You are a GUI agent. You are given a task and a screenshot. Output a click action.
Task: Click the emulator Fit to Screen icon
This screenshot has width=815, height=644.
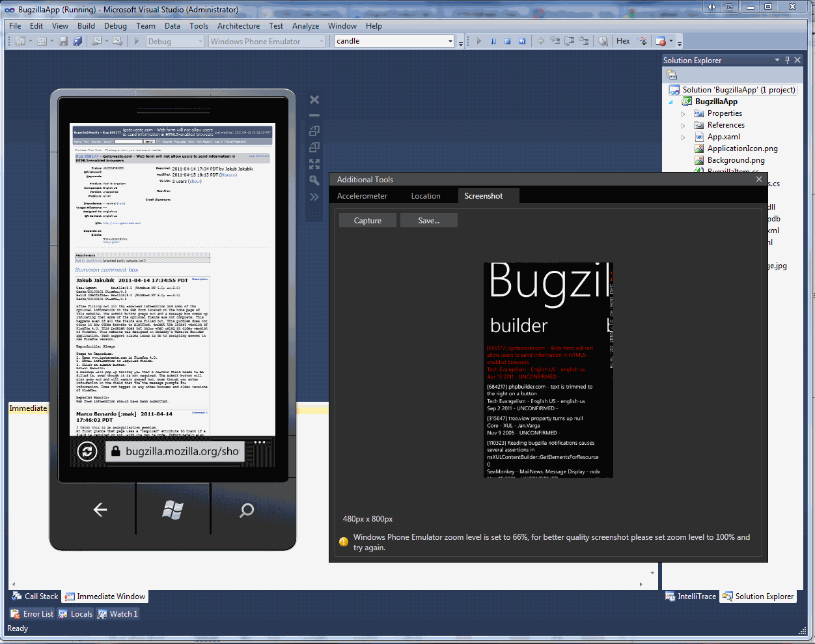coord(314,164)
